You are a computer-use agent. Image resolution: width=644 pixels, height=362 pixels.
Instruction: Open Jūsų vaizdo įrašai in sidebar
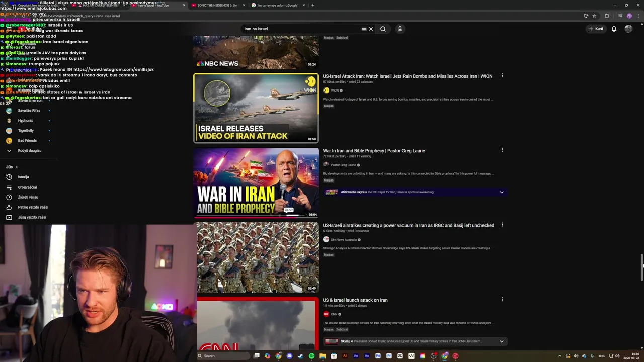pyautogui.click(x=32, y=217)
